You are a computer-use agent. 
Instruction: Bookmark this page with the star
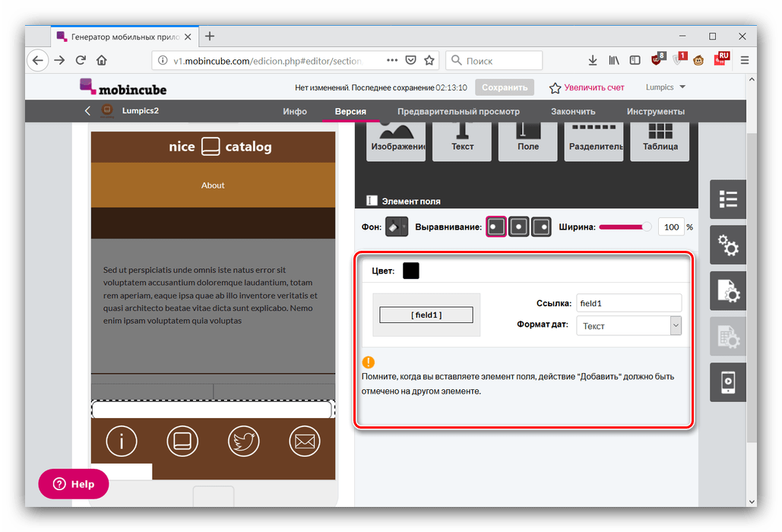click(x=429, y=60)
